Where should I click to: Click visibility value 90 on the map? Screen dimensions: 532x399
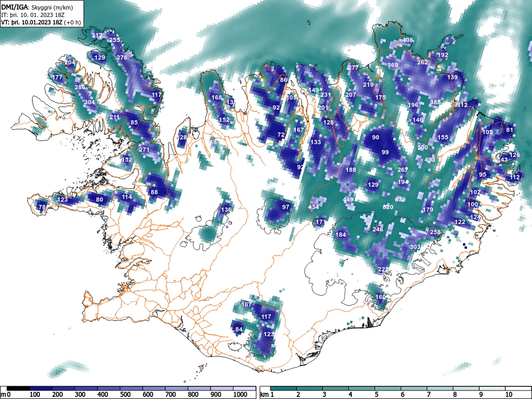click(x=376, y=137)
